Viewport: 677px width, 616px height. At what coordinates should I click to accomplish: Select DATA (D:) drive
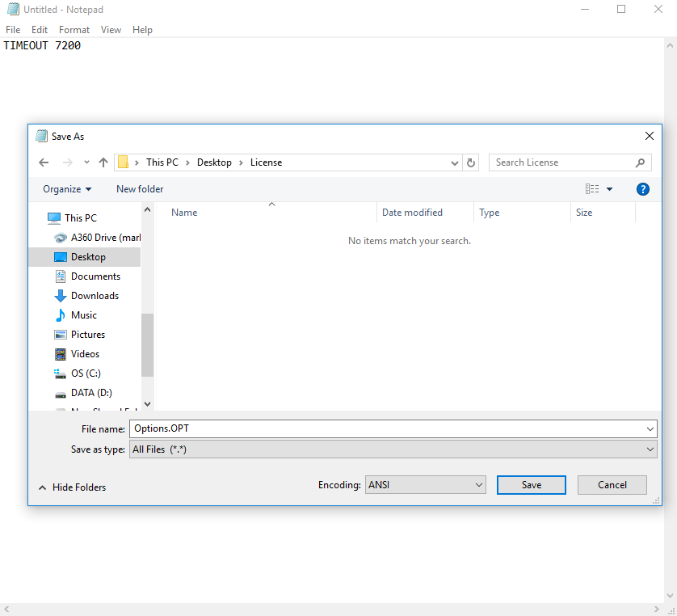coord(91,393)
